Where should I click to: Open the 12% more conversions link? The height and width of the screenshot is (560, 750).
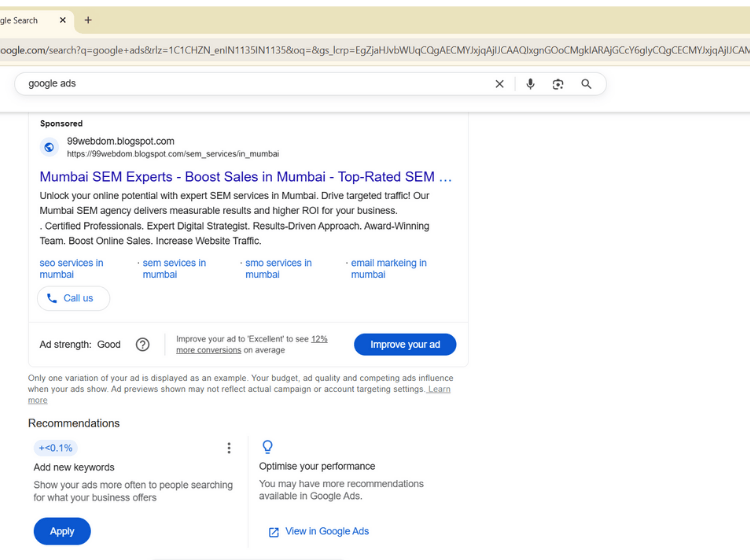(x=252, y=344)
